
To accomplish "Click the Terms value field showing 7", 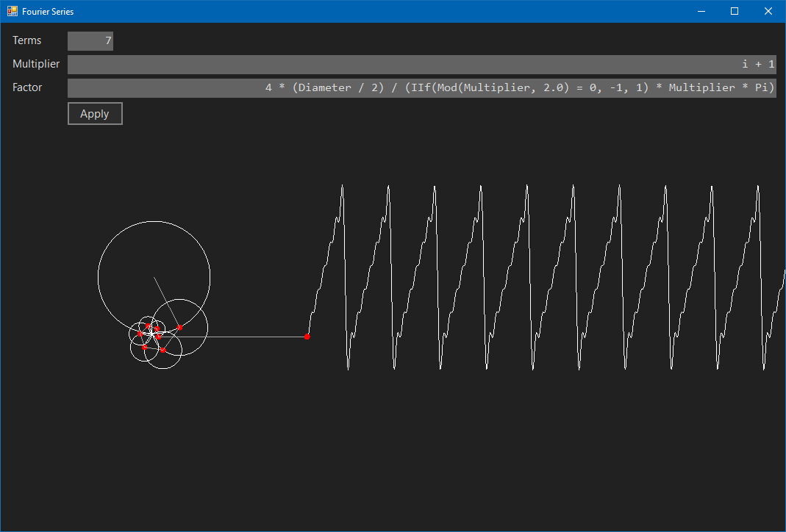I will coord(90,40).
